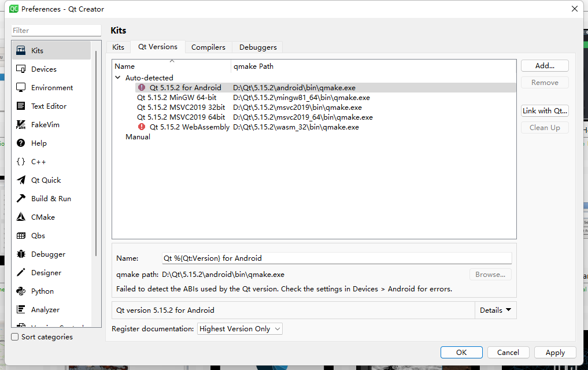This screenshot has width=588, height=370.
Task: Open the Designer pencil icon
Action: click(21, 272)
